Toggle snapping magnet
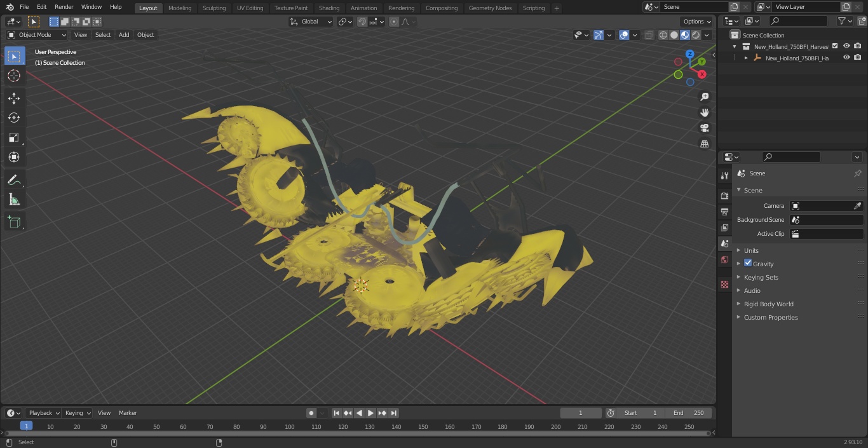Image resolution: width=868 pixels, height=448 pixels. point(362,22)
